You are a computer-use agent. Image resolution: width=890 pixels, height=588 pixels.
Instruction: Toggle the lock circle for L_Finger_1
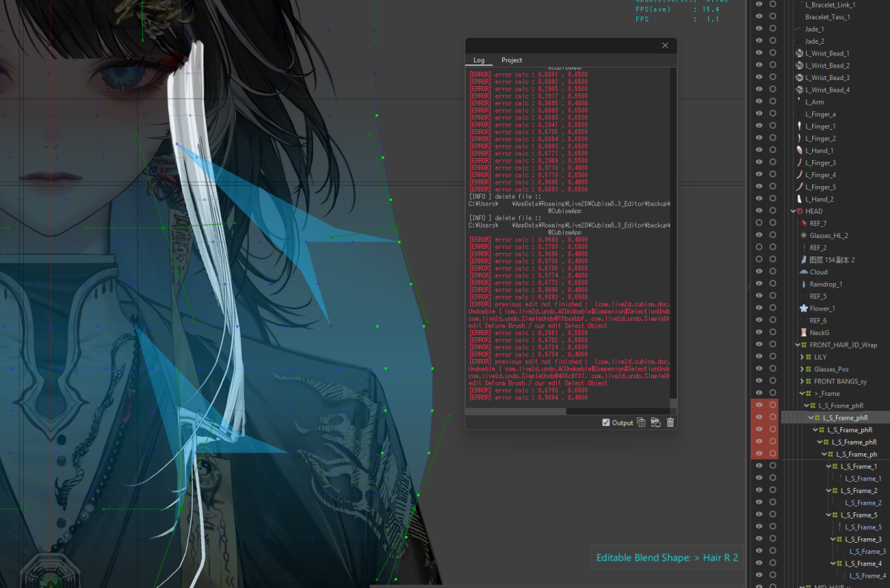tap(773, 126)
